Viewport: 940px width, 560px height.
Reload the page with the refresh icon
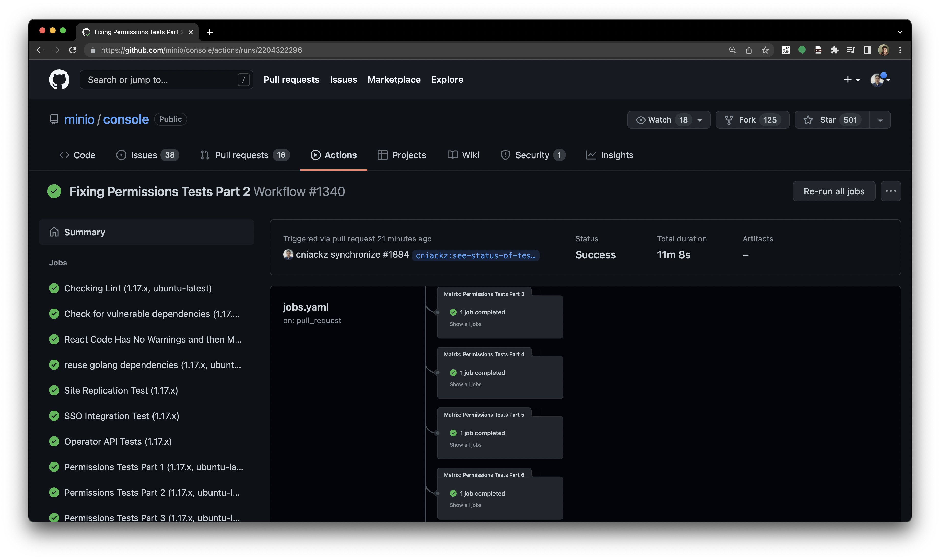click(x=73, y=50)
